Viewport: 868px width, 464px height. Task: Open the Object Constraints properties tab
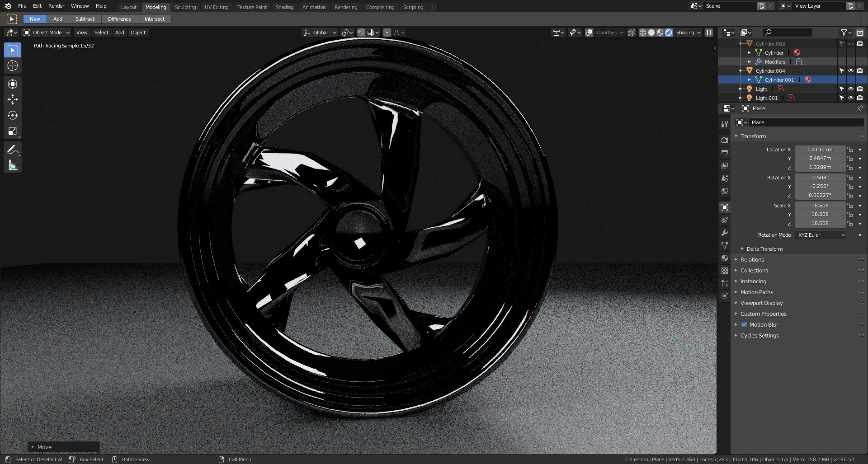(725, 220)
